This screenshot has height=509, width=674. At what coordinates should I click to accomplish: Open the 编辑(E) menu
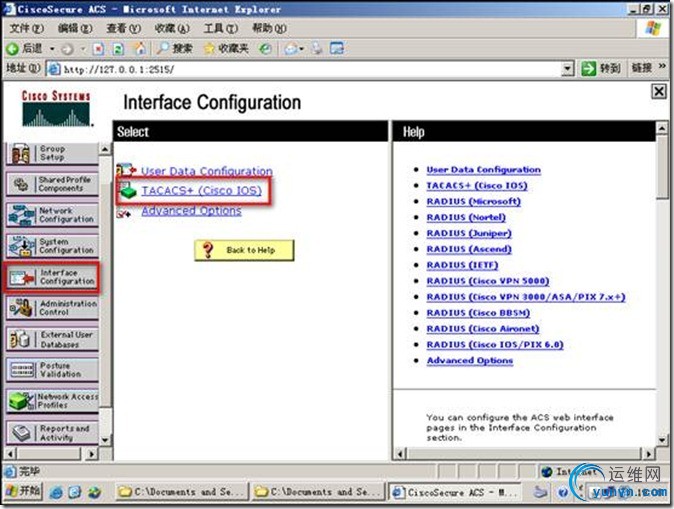pos(75,29)
